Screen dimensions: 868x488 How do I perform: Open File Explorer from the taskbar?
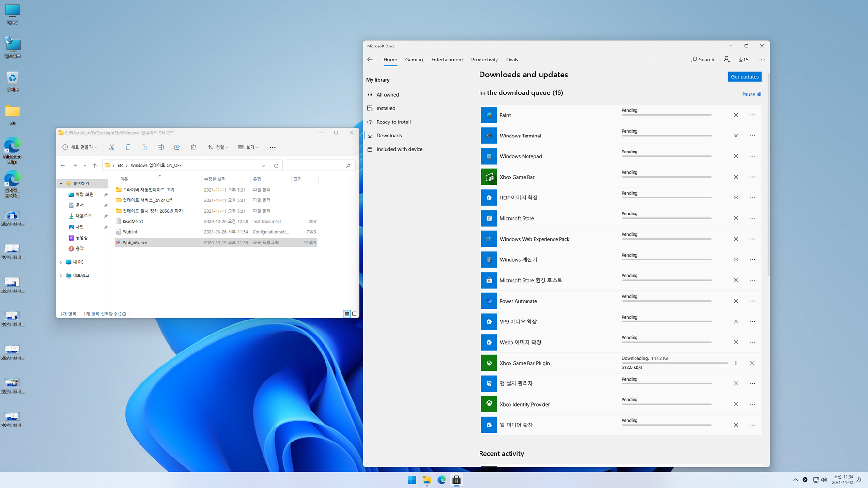click(427, 480)
